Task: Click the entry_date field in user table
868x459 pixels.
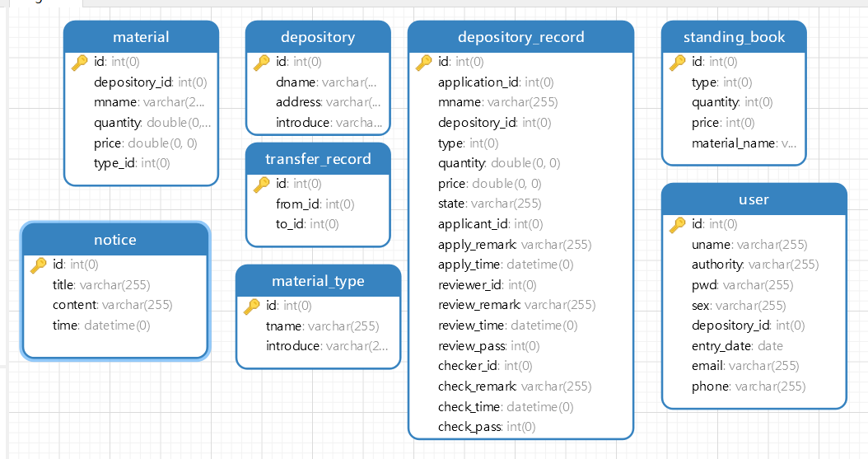Action: [x=738, y=346]
